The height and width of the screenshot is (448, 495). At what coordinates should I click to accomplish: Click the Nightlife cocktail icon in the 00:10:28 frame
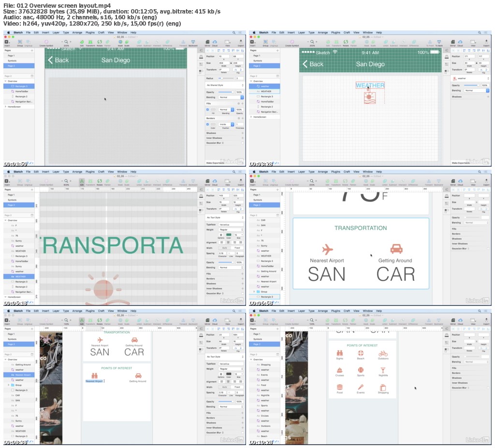click(x=383, y=370)
